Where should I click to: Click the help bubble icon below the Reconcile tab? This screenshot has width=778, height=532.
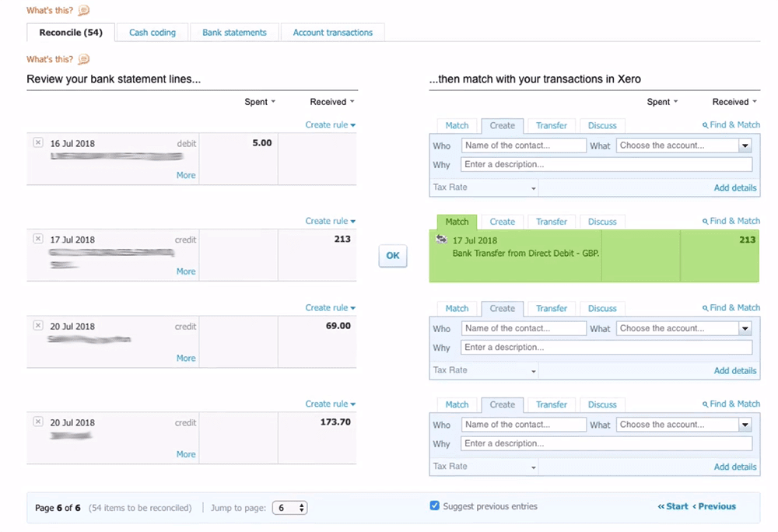coord(84,59)
